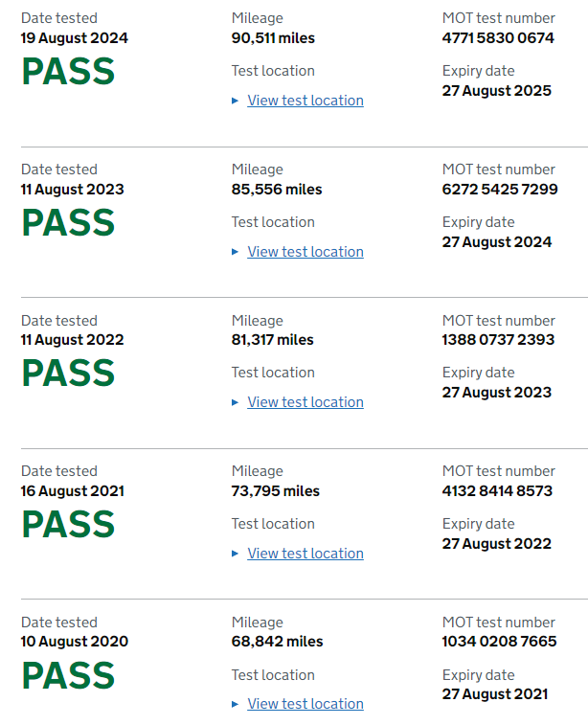This screenshot has height=725, width=588.
Task: Open View test location for 16 August 2021
Action: point(305,554)
